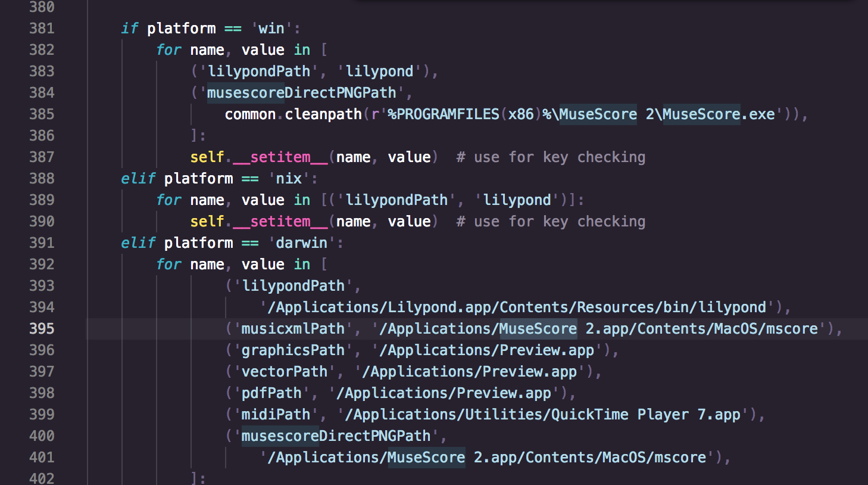Click the 'darwin' string on line 391
This screenshot has height=485, width=868.
[x=301, y=242]
